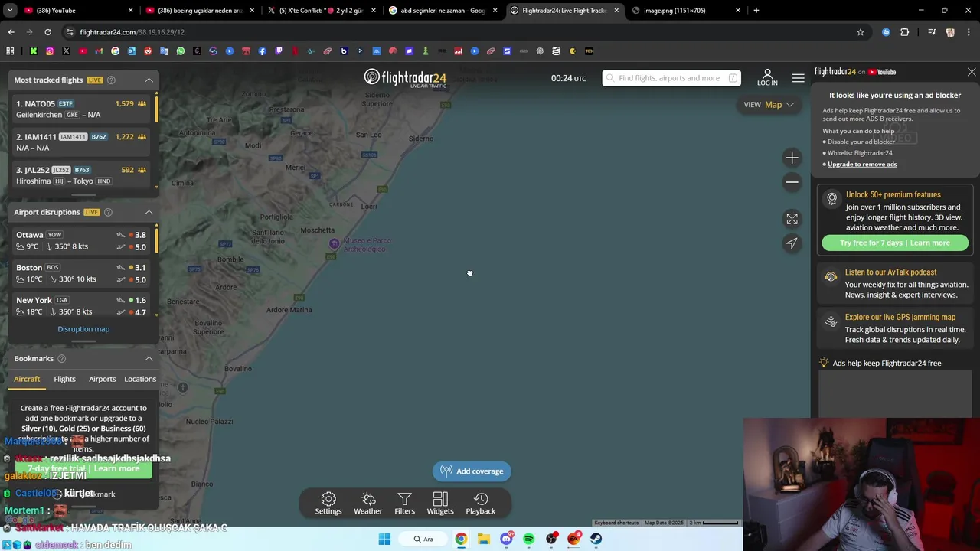This screenshot has width=980, height=551.
Task: Click the LOG IN user icon
Action: [767, 77]
